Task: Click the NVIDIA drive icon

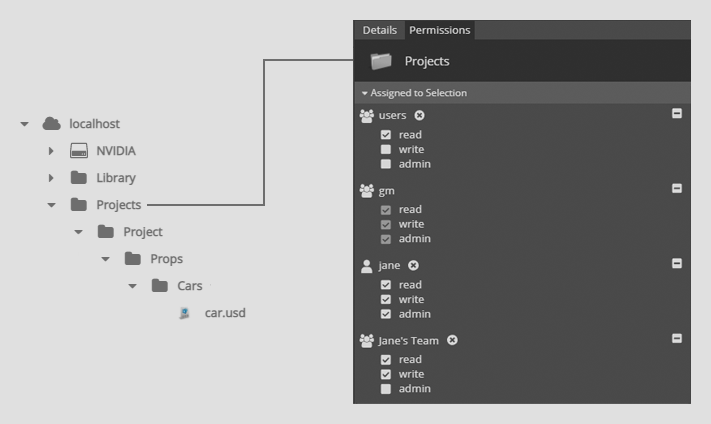Action: click(79, 151)
